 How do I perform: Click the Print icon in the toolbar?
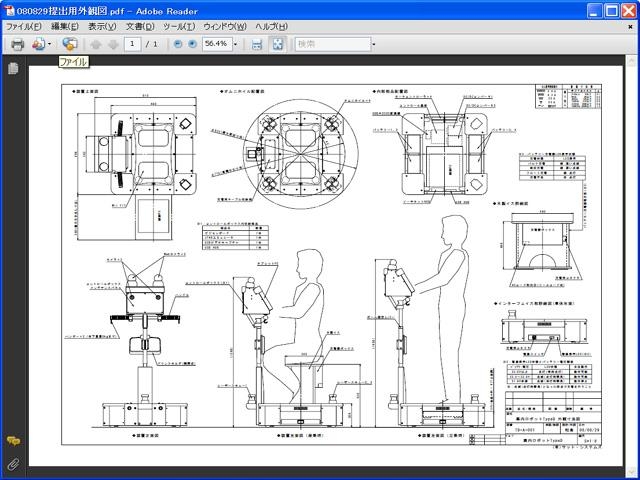click(17, 44)
